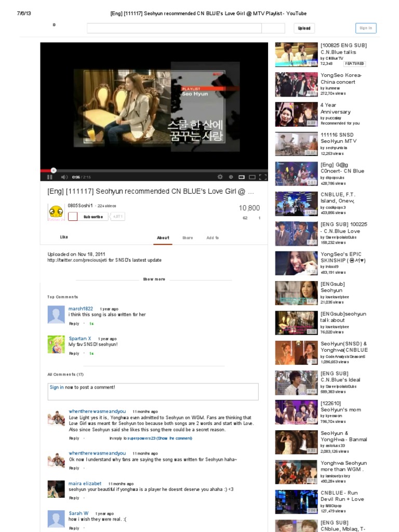Image resolution: width=399 pixels, height=532 pixels.
Task: Expand the Add to playlist menu
Action: click(x=212, y=238)
